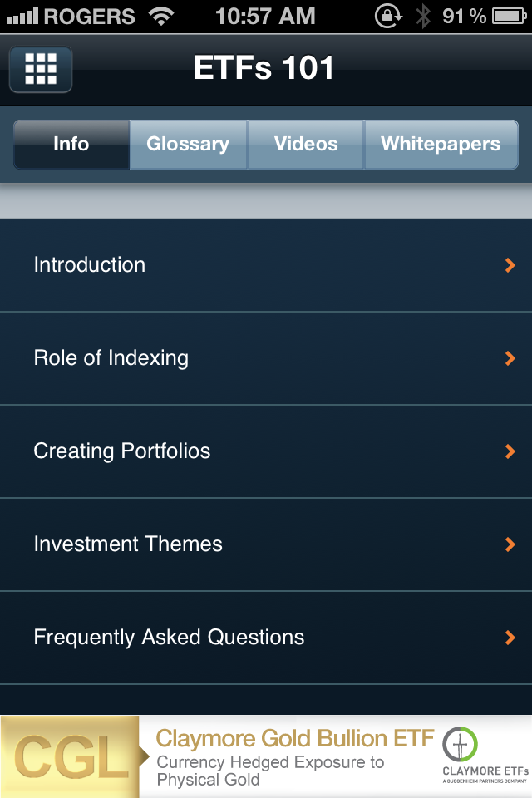Tap the Bluetooth status icon
This screenshot has height=798, width=532.
(422, 16)
